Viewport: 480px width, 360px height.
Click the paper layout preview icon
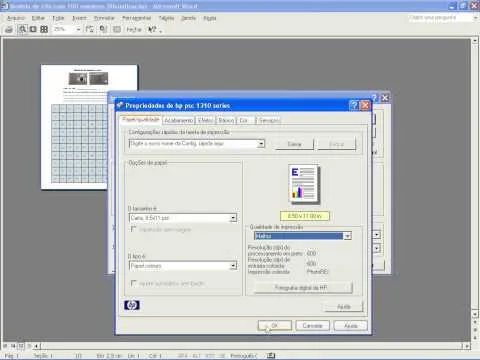coord(304,184)
